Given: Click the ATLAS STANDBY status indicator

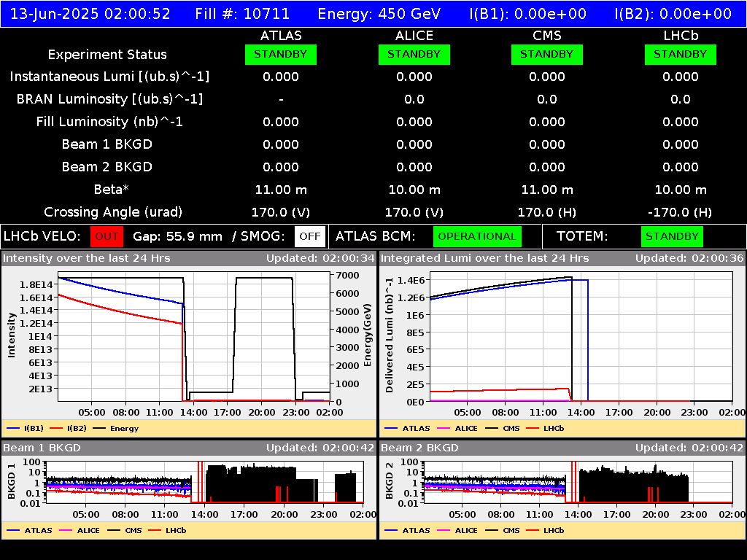Looking at the screenshot, I should point(281,55).
